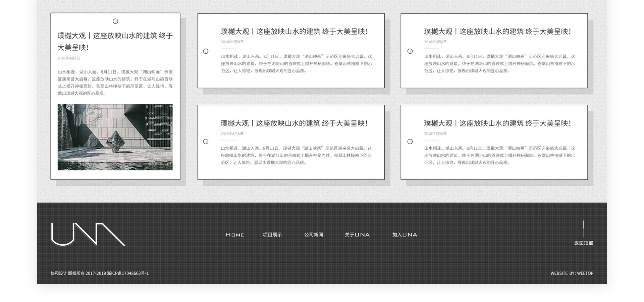Viewport: 644px width, 302px height.
Task: Click the 返回顶部 back-to-top link
Action: (x=583, y=243)
